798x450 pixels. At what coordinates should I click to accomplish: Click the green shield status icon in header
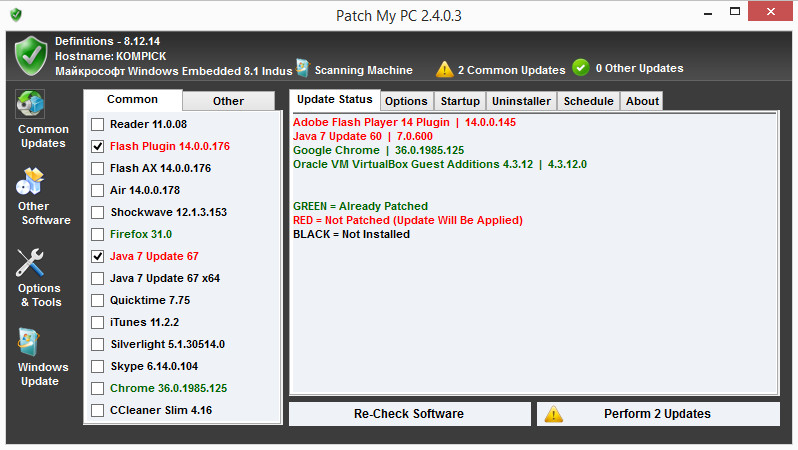31,56
